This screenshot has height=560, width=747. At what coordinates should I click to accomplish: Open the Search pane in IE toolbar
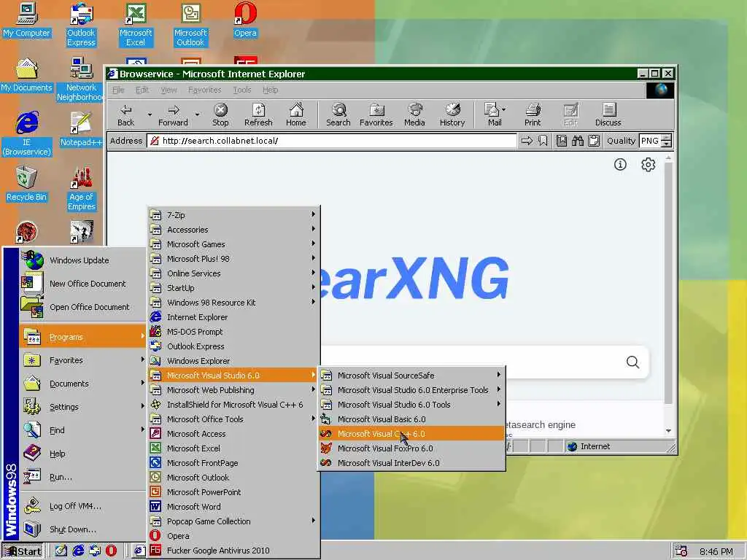338,115
